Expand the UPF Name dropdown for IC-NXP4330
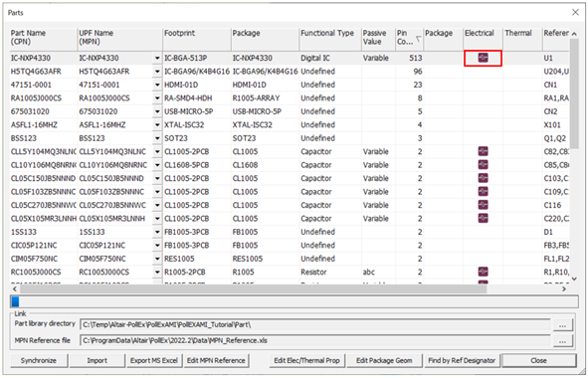 (157, 58)
